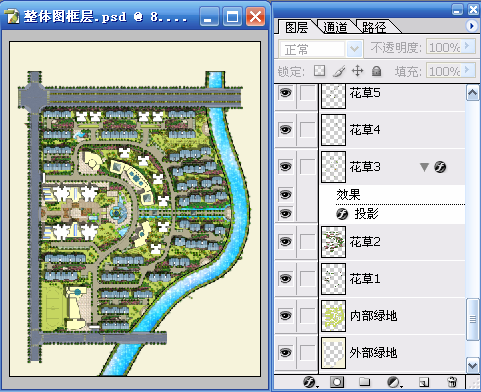Switch to the 路径 tab
This screenshot has width=481, height=392.
click(374, 27)
